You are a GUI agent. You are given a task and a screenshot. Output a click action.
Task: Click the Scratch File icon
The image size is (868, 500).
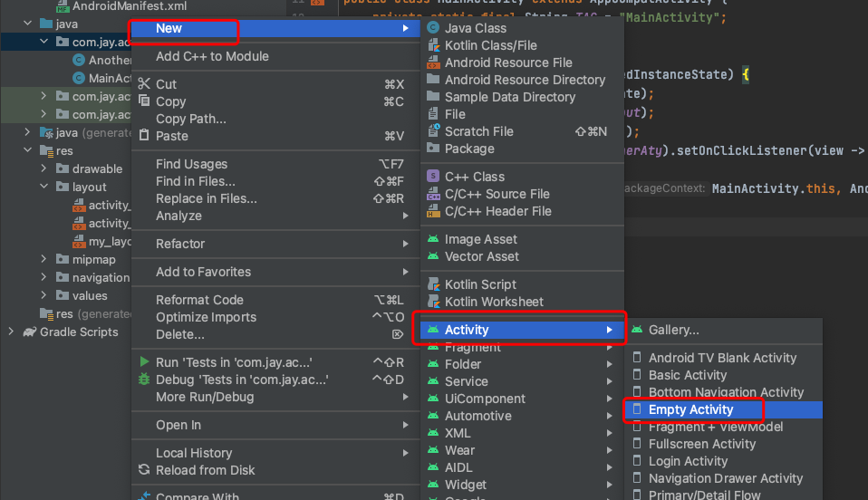pyautogui.click(x=433, y=130)
